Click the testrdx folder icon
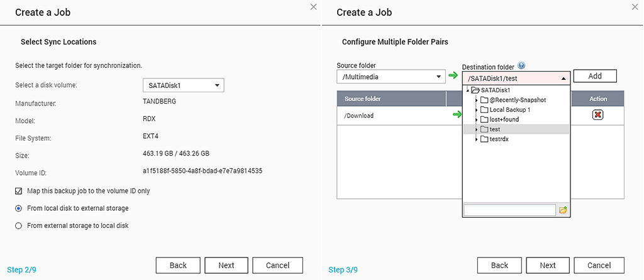 tap(484, 139)
